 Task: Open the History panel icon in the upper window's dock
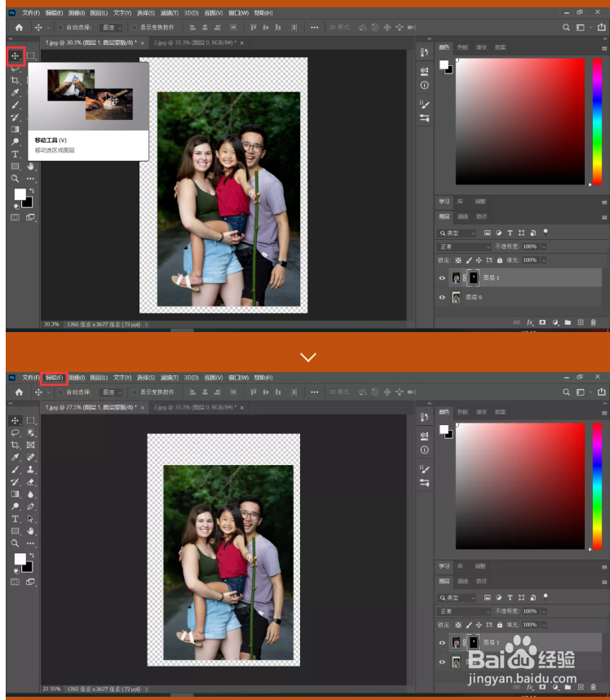coord(424,52)
